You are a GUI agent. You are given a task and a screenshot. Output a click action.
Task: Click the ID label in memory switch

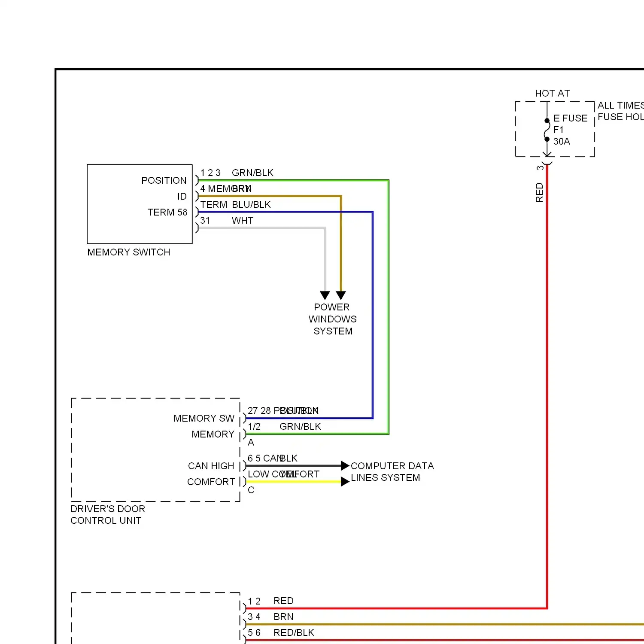point(182,197)
